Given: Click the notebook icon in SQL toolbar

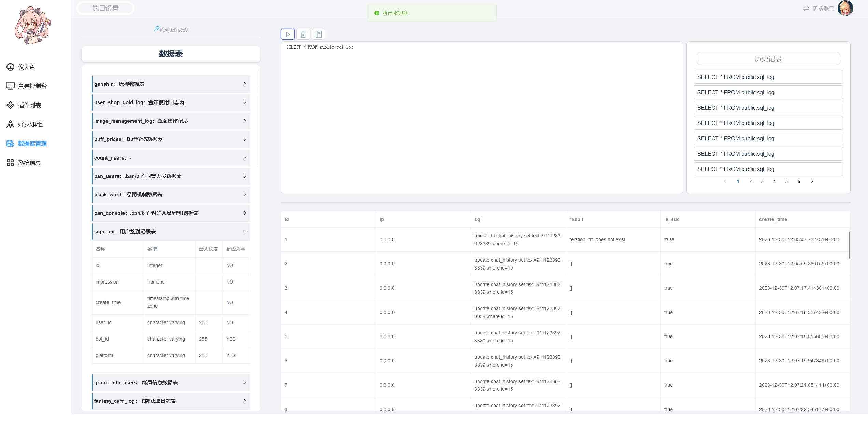Looking at the screenshot, I should point(318,34).
